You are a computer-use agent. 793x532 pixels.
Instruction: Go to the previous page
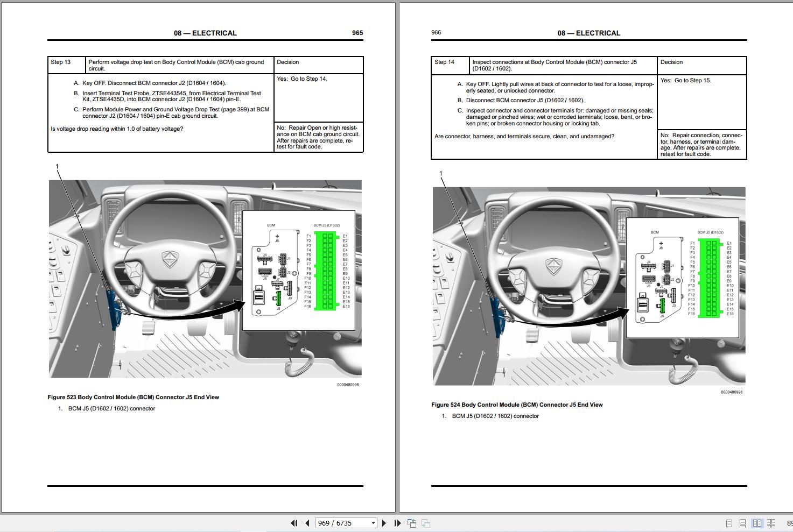point(307,523)
